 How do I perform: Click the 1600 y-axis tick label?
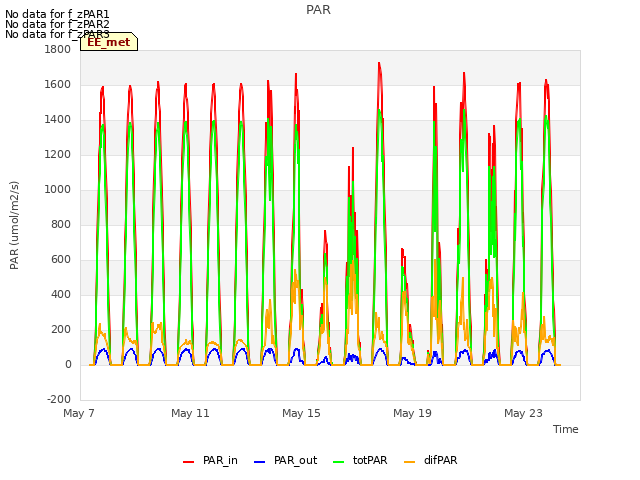(58, 84)
